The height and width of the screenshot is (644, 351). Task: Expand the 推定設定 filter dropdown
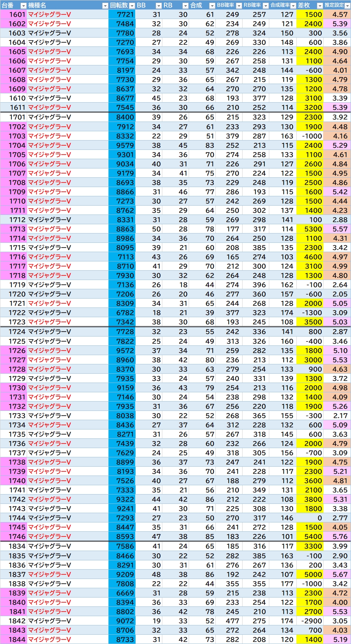coord(347,6)
